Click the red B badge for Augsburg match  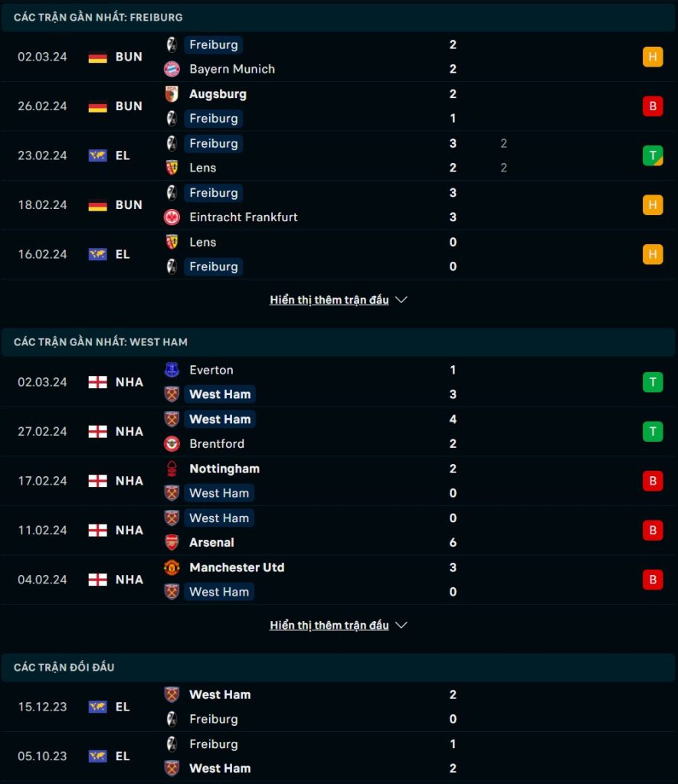[x=653, y=106]
